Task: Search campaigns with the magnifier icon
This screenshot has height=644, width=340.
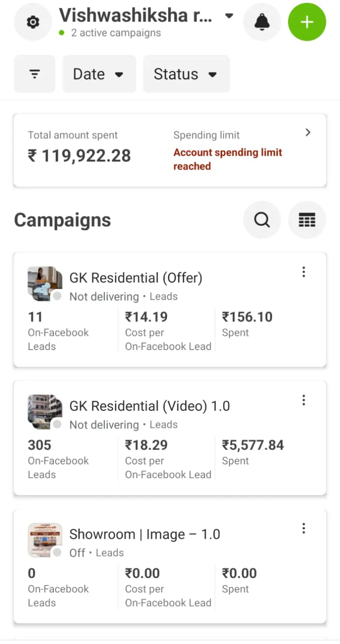Action: [262, 220]
